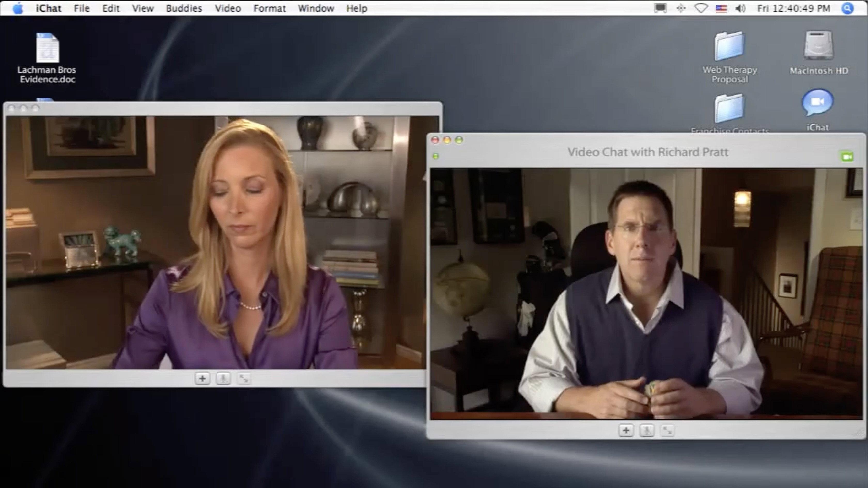Open the Window menu
This screenshot has width=868, height=488.
coord(316,8)
